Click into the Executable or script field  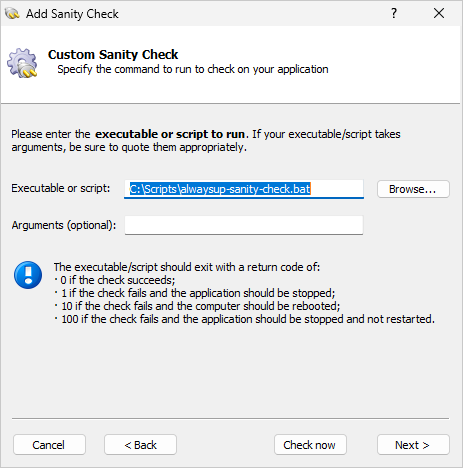(x=244, y=189)
